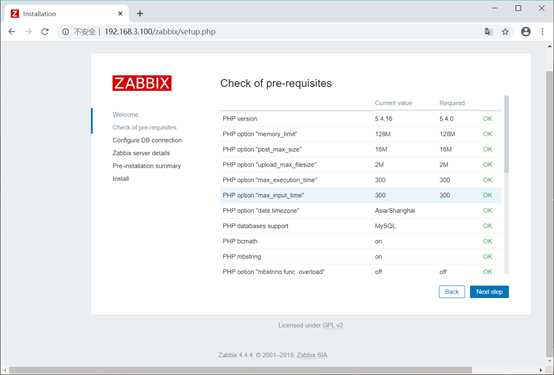This screenshot has height=375, width=554.
Task: Select Configure DB connection step
Action: pos(147,140)
